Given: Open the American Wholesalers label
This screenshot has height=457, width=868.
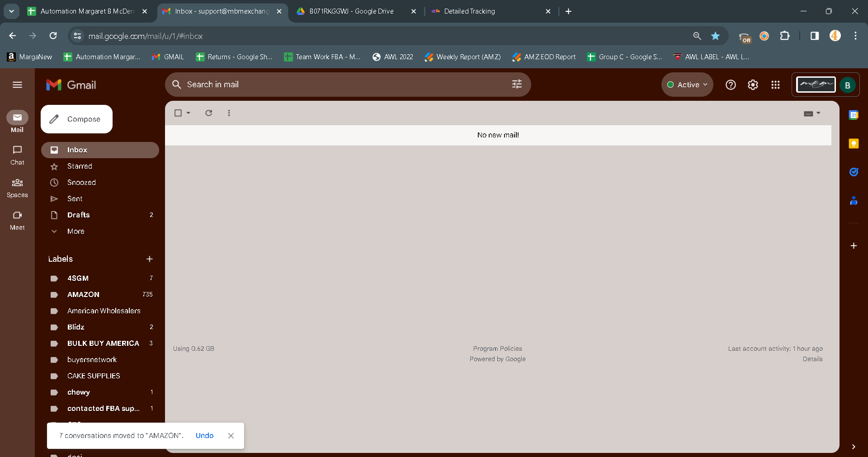Looking at the screenshot, I should coord(100,311).
